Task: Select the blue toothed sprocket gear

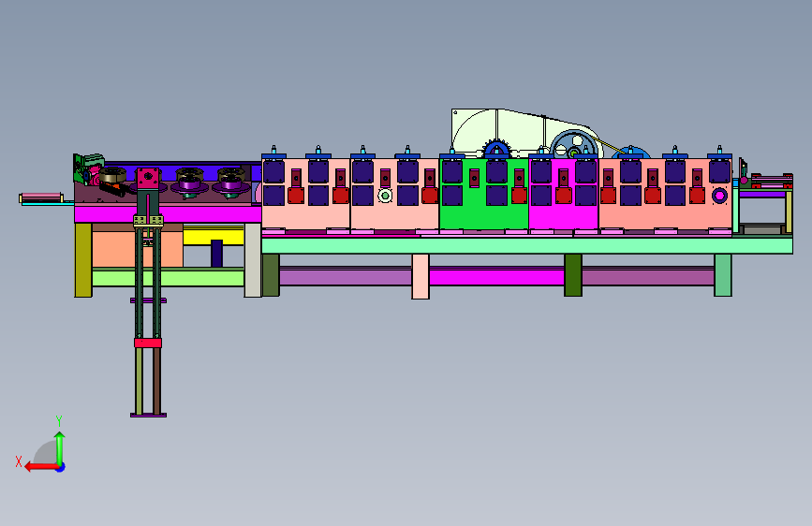Action: pos(496,149)
